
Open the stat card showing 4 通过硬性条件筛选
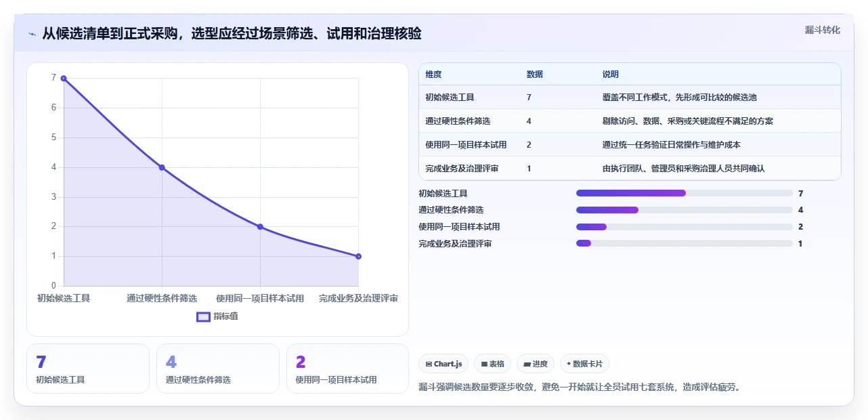click(x=218, y=369)
